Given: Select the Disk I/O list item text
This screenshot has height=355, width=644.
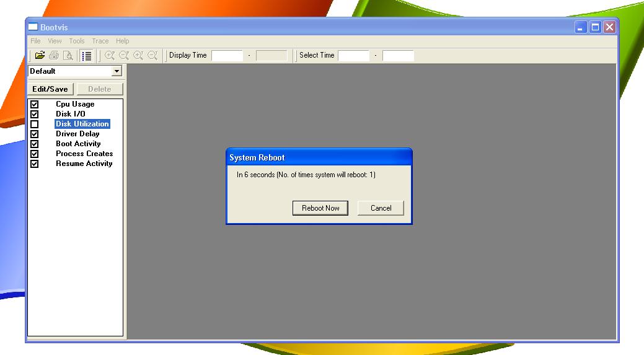Looking at the screenshot, I should (71, 114).
